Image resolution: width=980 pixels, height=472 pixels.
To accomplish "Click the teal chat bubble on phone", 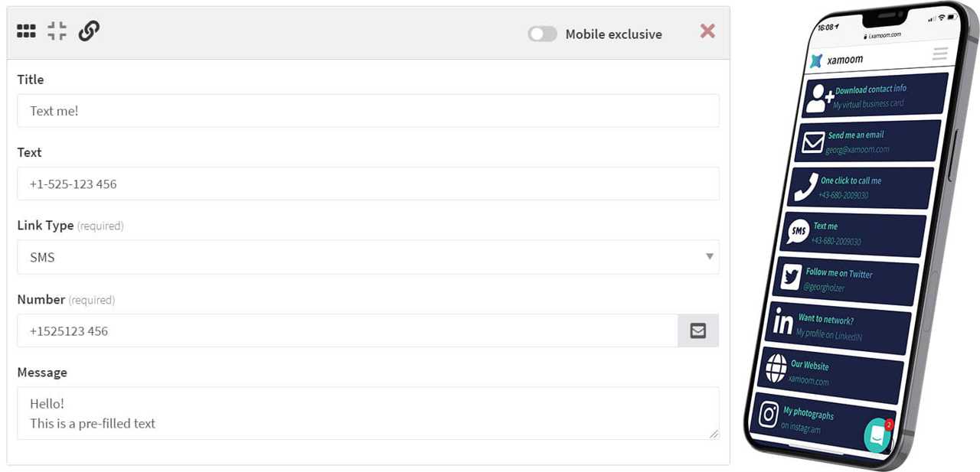I will 877,435.
